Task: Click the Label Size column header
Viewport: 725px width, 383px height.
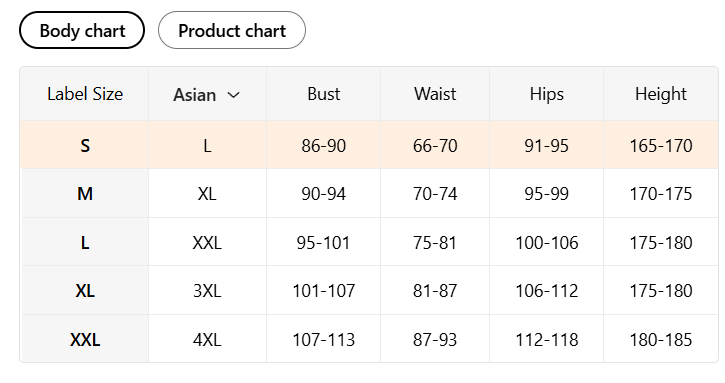Action: tap(85, 94)
